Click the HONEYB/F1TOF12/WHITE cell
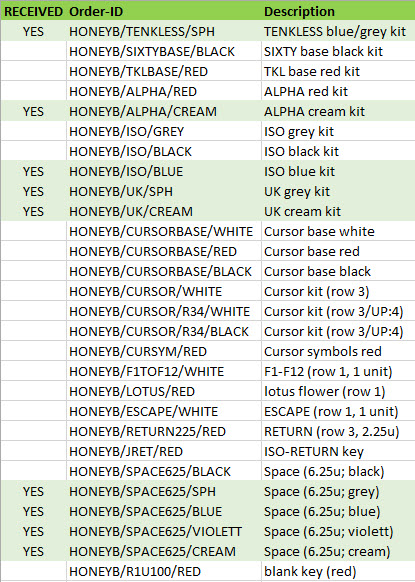 [164, 372]
